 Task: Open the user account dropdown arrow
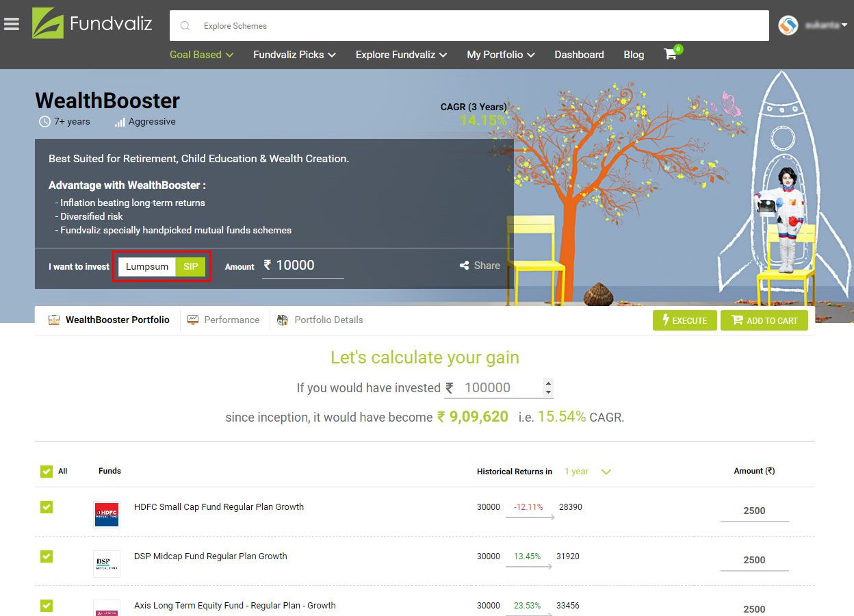[844, 25]
